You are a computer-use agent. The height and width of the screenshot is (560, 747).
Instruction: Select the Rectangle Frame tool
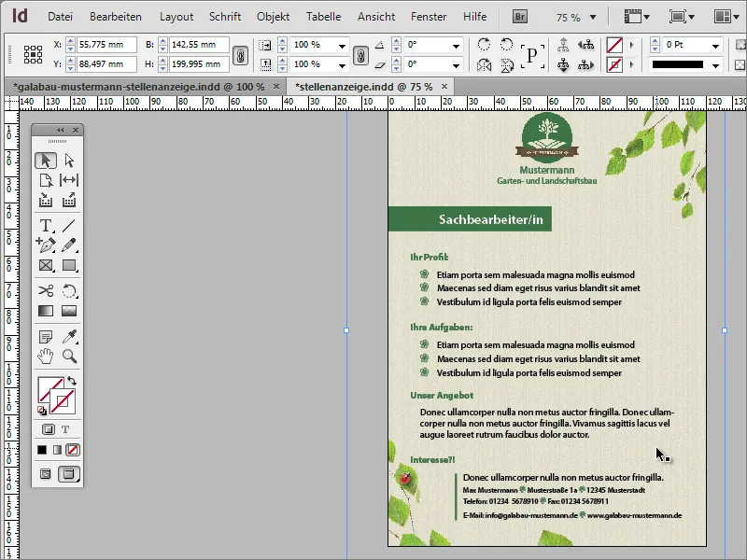click(x=46, y=265)
